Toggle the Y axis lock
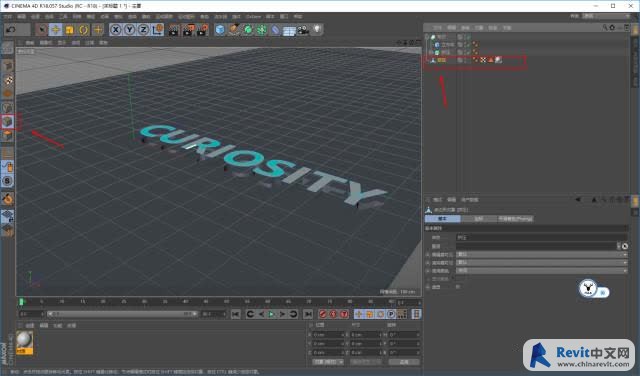Image resolution: width=640 pixels, height=376 pixels. [x=130, y=29]
